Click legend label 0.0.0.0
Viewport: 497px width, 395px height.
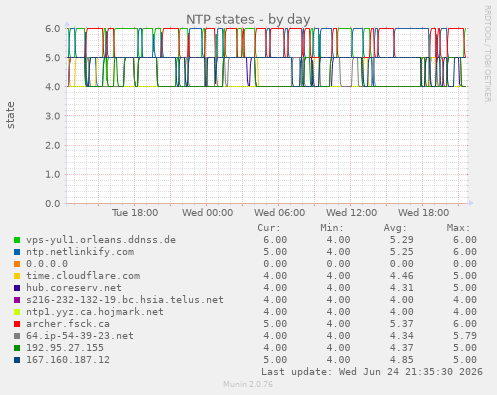(x=47, y=264)
